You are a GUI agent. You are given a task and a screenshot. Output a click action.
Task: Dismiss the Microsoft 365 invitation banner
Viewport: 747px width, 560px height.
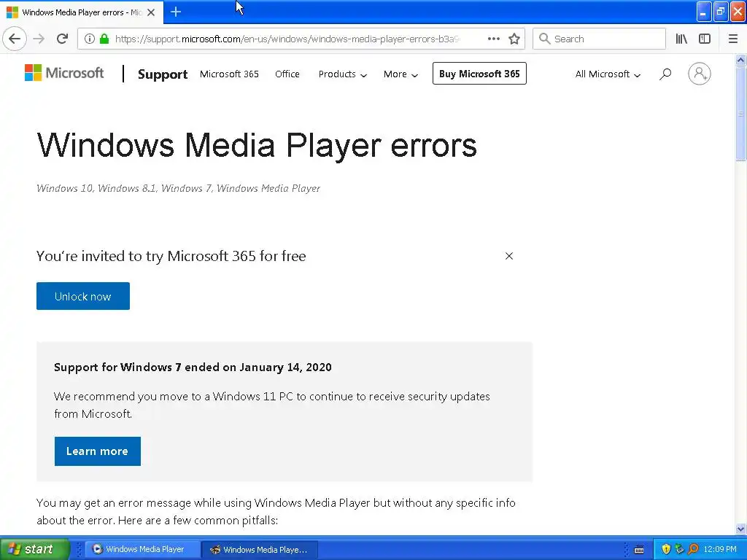[x=508, y=256]
